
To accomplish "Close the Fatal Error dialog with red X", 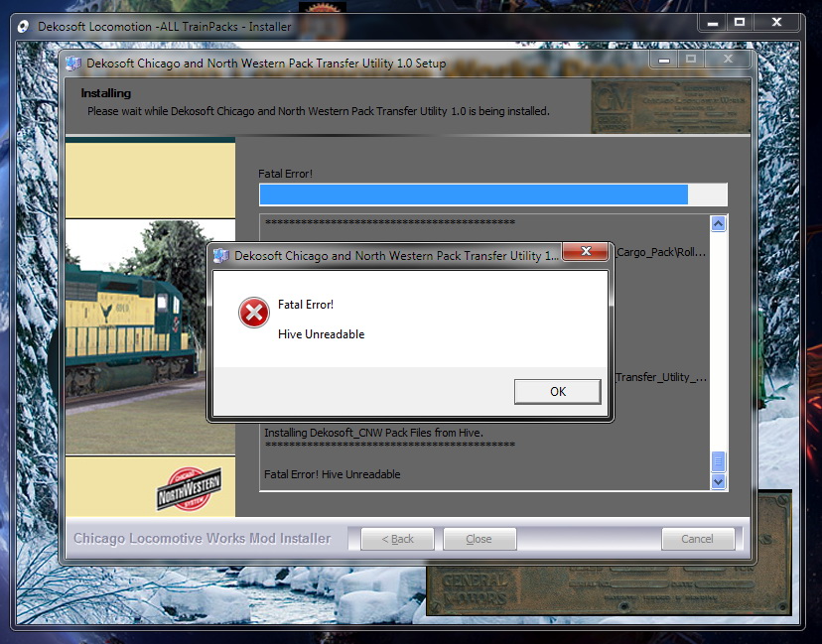I will click(x=586, y=251).
